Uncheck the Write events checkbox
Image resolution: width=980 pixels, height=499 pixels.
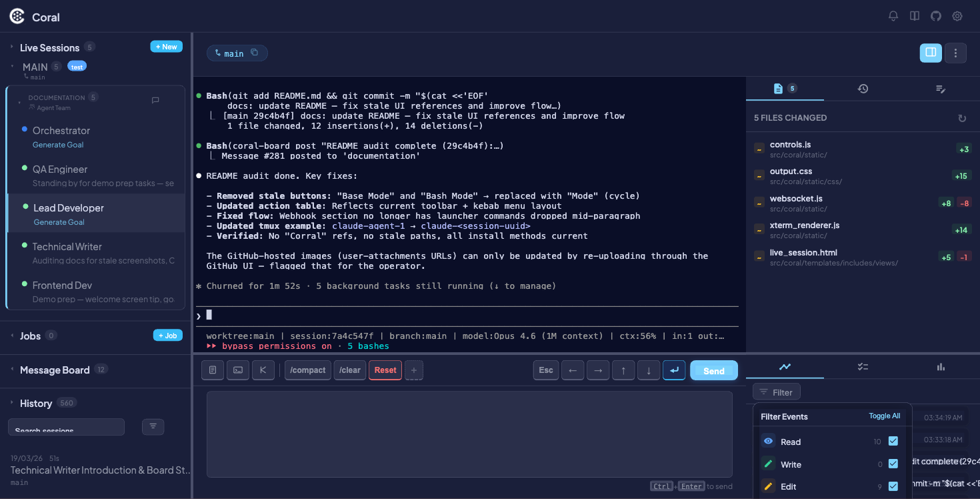(893, 464)
